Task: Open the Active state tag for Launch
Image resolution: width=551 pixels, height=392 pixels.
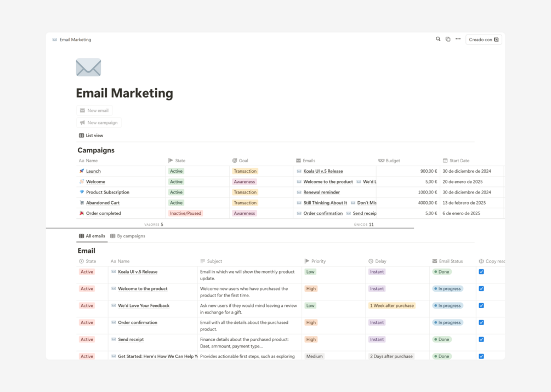Action: click(176, 171)
